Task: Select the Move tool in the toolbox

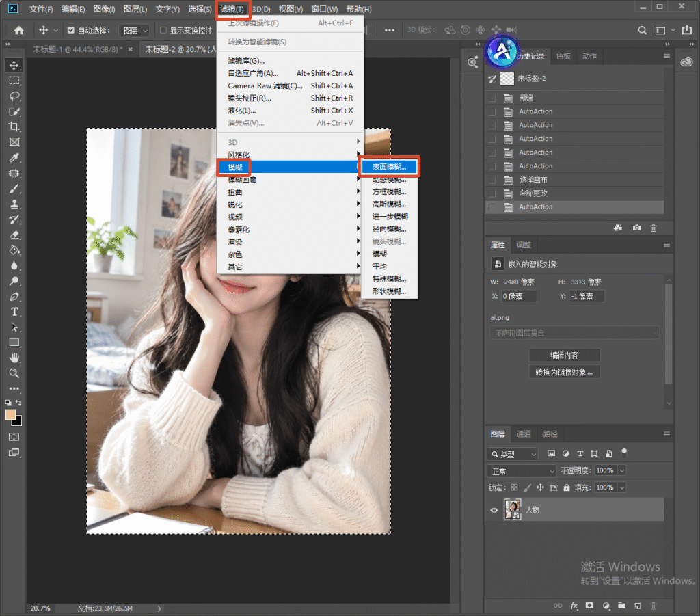Action: (14, 65)
